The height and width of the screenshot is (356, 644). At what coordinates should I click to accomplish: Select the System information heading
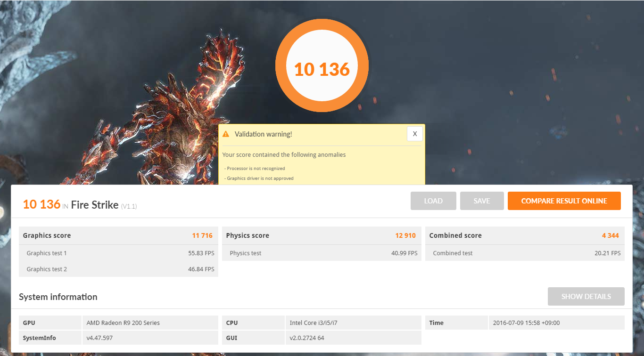click(x=58, y=297)
